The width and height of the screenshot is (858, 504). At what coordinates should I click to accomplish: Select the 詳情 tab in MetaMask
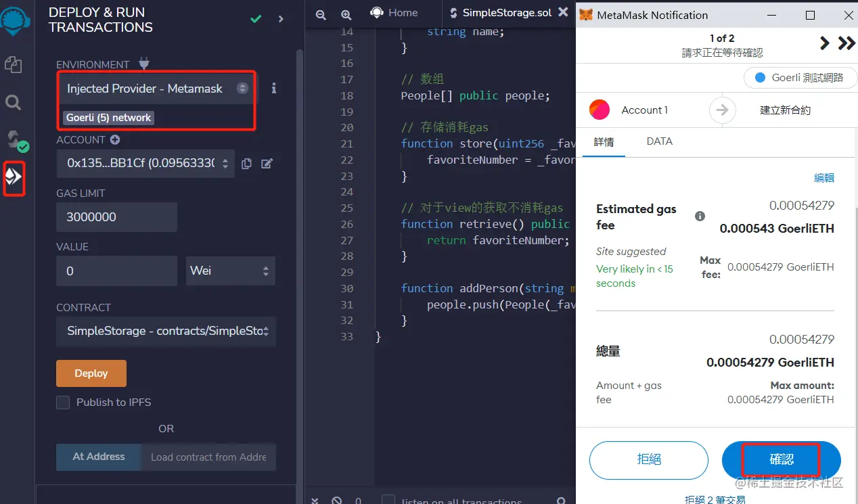coord(604,141)
